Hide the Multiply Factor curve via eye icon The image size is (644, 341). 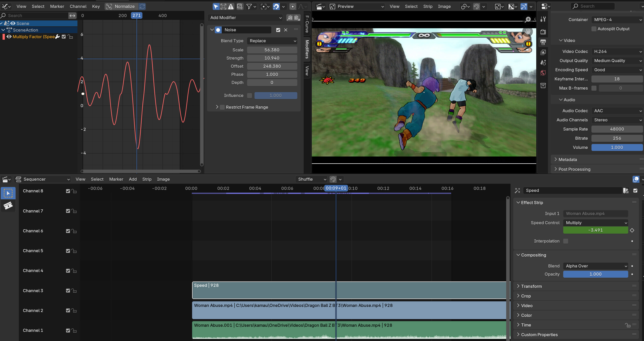(9, 37)
